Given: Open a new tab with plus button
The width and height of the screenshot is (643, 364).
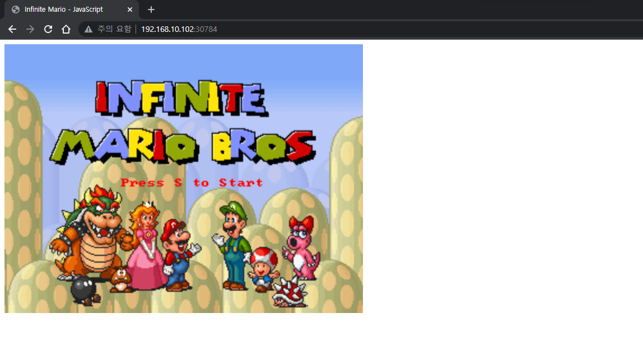Looking at the screenshot, I should [151, 10].
